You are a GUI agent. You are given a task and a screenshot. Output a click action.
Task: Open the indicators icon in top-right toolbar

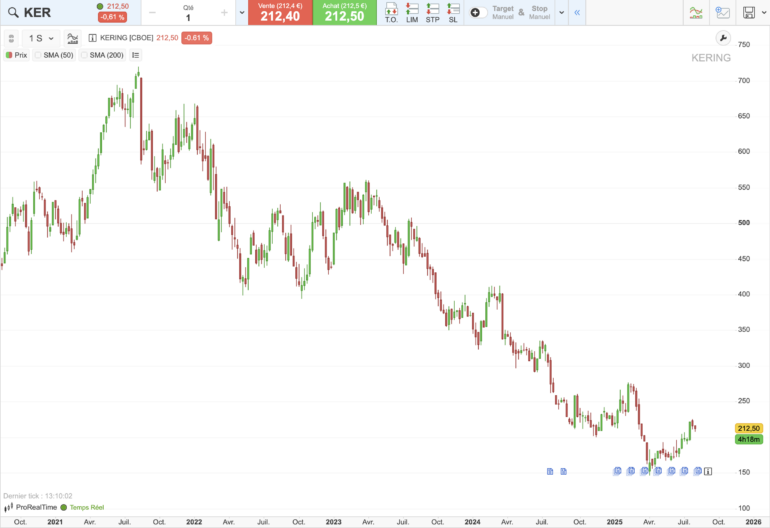click(696, 12)
